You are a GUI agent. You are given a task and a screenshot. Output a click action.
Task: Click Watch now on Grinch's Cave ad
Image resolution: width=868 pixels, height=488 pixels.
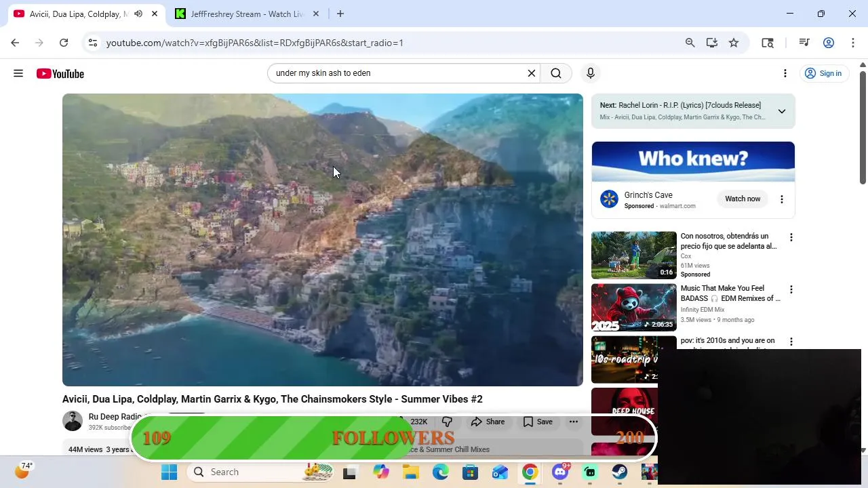(743, 199)
